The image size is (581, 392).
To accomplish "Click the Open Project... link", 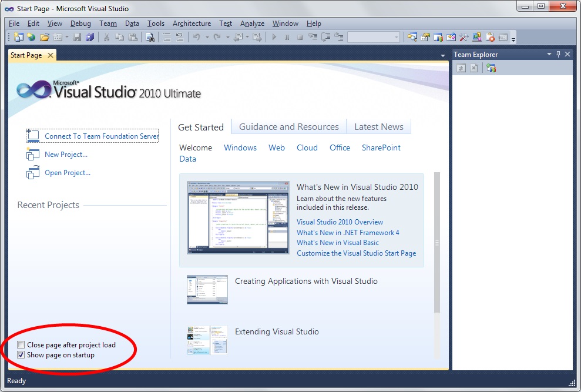I will coord(68,172).
